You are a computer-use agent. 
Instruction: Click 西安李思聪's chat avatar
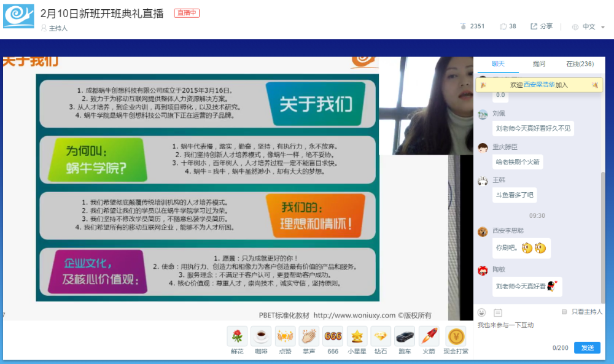pyautogui.click(x=483, y=231)
